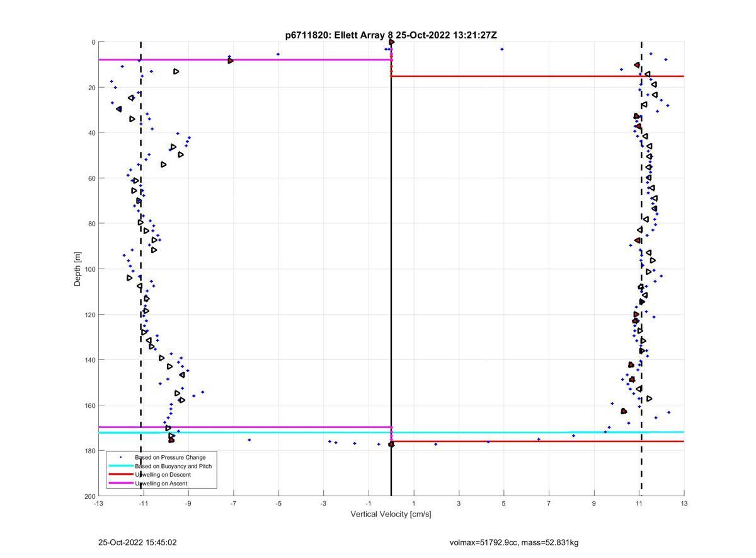Image resolution: width=756 pixels, height=558 pixels.
Task: Click the positive "5" velocity tick label
Action: click(504, 503)
